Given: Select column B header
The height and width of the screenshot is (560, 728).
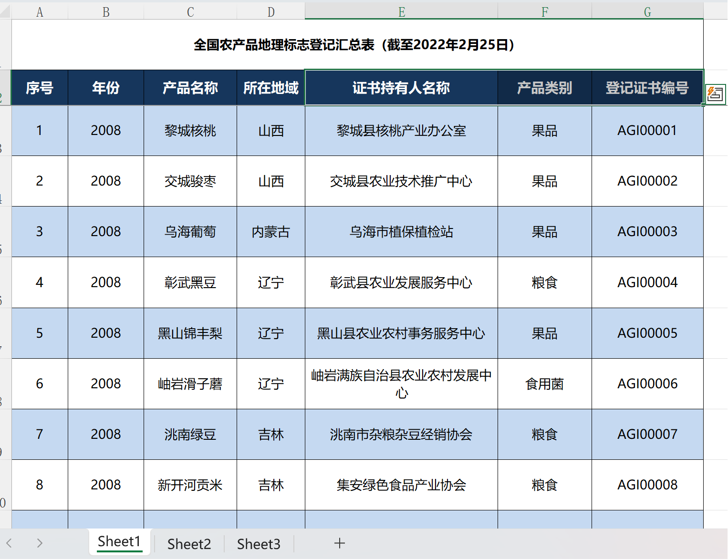Looking at the screenshot, I should click(x=106, y=12).
